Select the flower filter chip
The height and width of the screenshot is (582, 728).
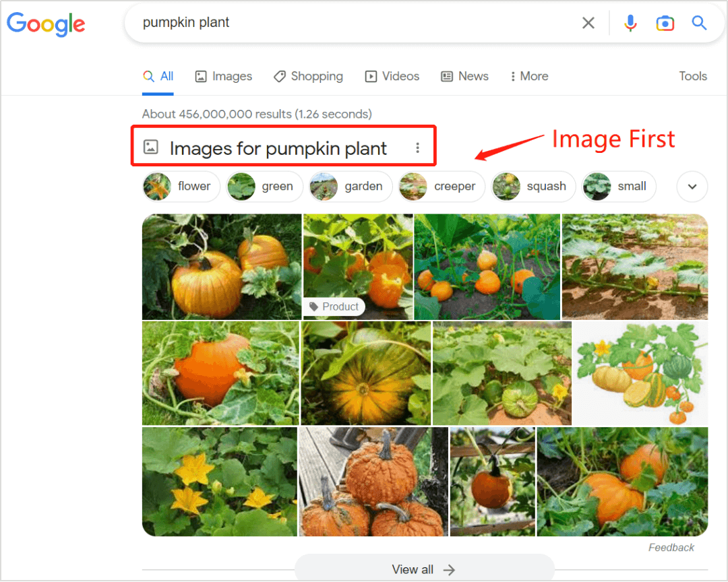(x=181, y=187)
